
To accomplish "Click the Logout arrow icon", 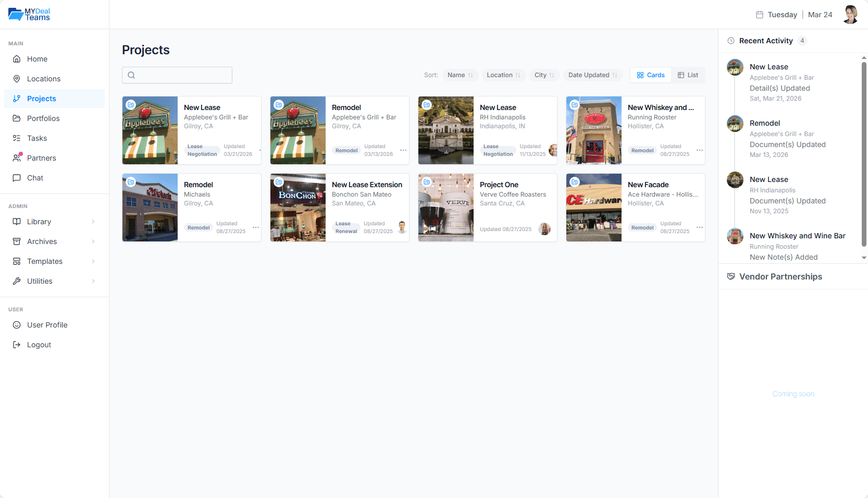I will click(x=17, y=345).
